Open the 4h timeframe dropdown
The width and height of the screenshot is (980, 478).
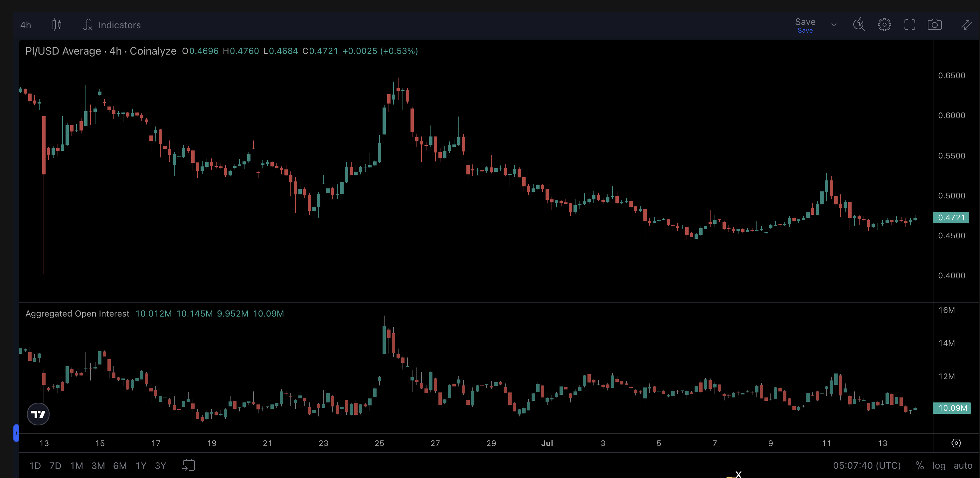(x=26, y=25)
